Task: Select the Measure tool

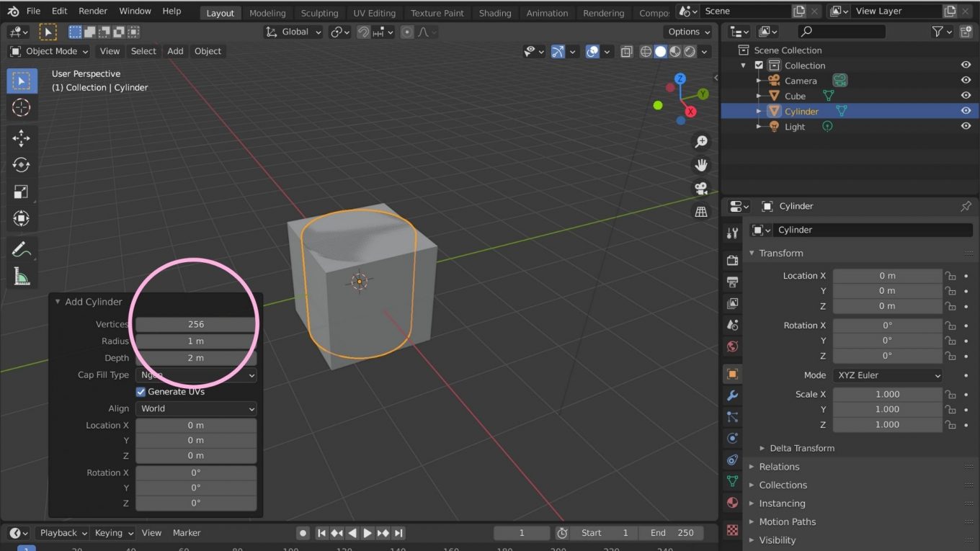Action: 21,276
